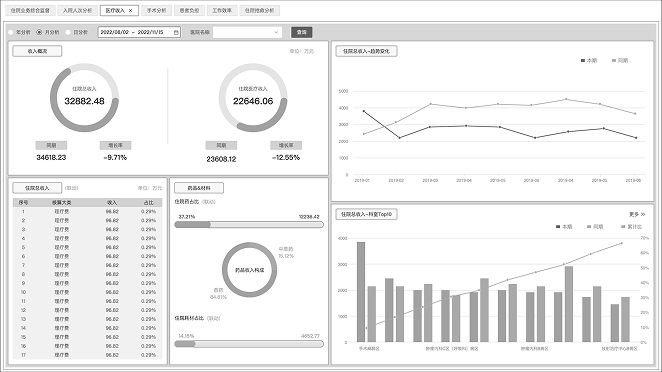Viewport: 662px width, 372px height.
Task: Click the 西药 label on the donut chart
Action: click(218, 290)
